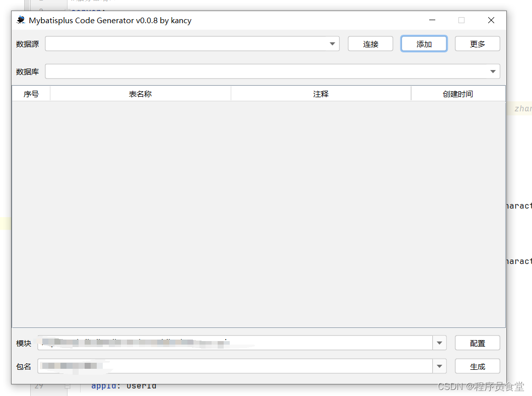532x396 pixels.
Task: Click the 连接 connect button
Action: click(x=370, y=43)
